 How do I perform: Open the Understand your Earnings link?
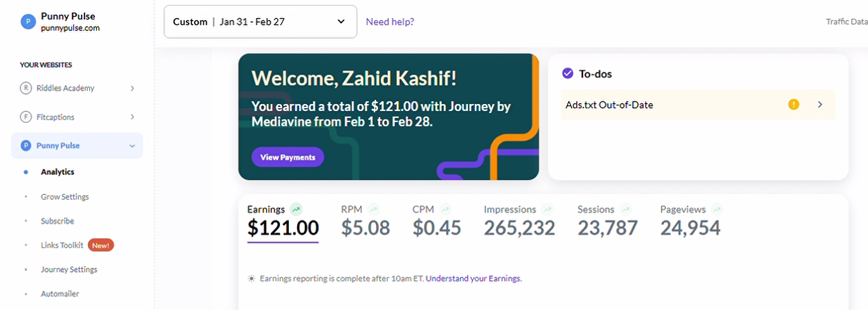(x=473, y=279)
